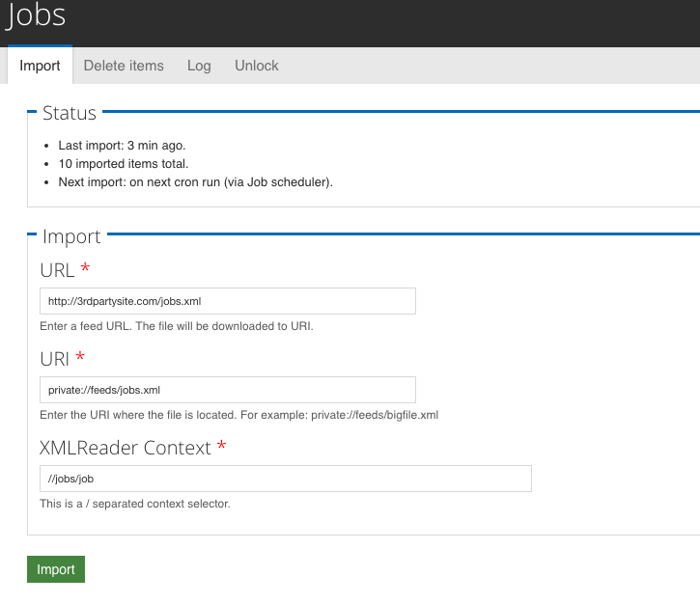This screenshot has width=700, height=604.
Task: Click the URI field label
Action: click(54, 358)
